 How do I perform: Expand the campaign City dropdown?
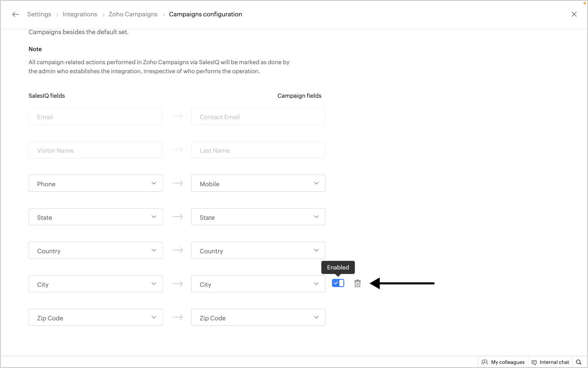(258, 284)
